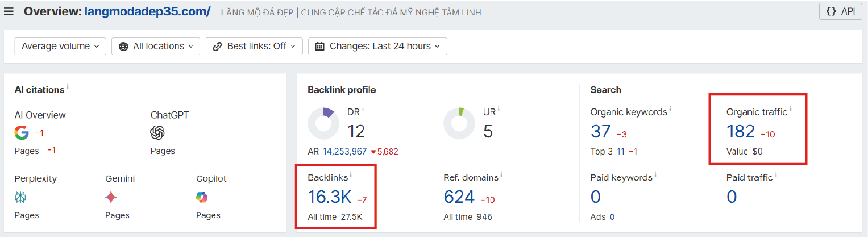This screenshot has height=238, width=868.
Task: Click the All time 946 domains text
Action: 468,217
